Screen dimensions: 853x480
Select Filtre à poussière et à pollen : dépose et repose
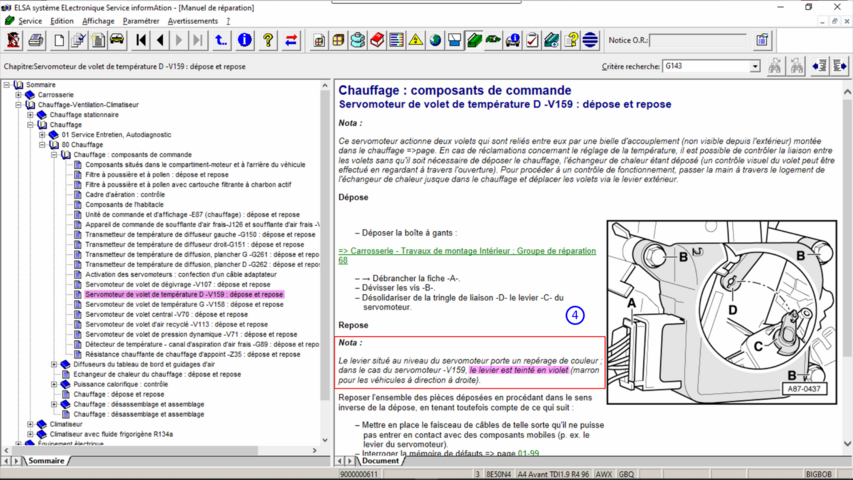(x=157, y=175)
